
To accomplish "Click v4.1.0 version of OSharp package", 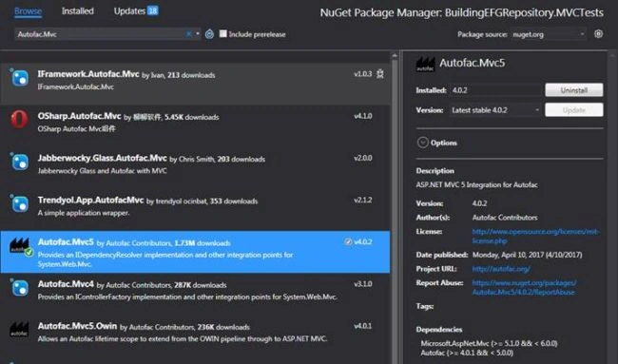I will pyautogui.click(x=362, y=116).
